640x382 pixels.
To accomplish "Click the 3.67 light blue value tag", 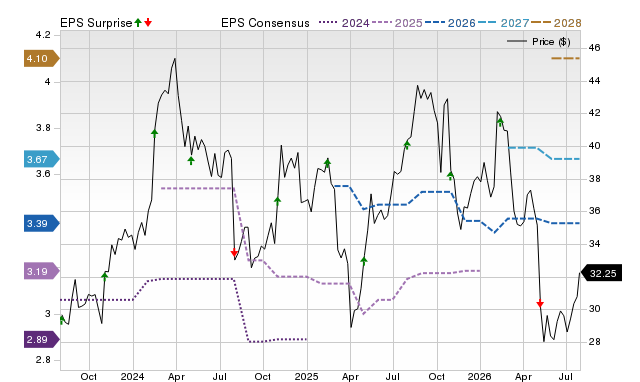I will click(x=41, y=159).
